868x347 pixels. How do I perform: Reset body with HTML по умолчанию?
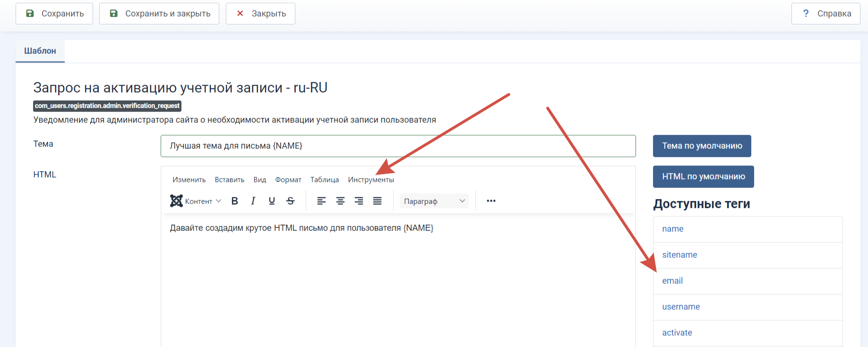point(704,177)
